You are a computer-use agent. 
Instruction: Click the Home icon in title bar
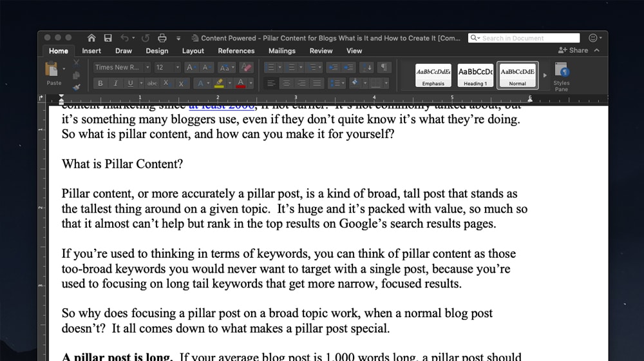pos(91,38)
